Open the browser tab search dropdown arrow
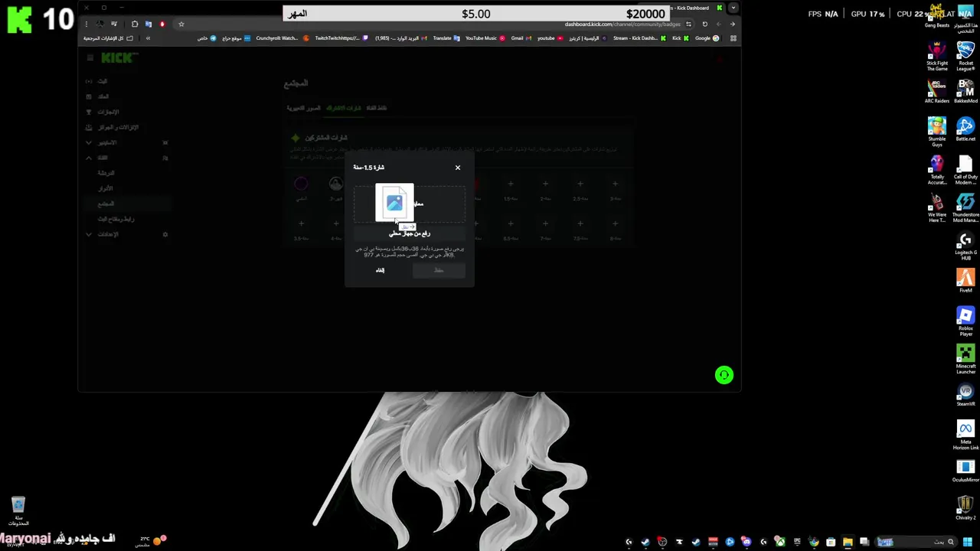The width and height of the screenshot is (980, 551). (733, 8)
